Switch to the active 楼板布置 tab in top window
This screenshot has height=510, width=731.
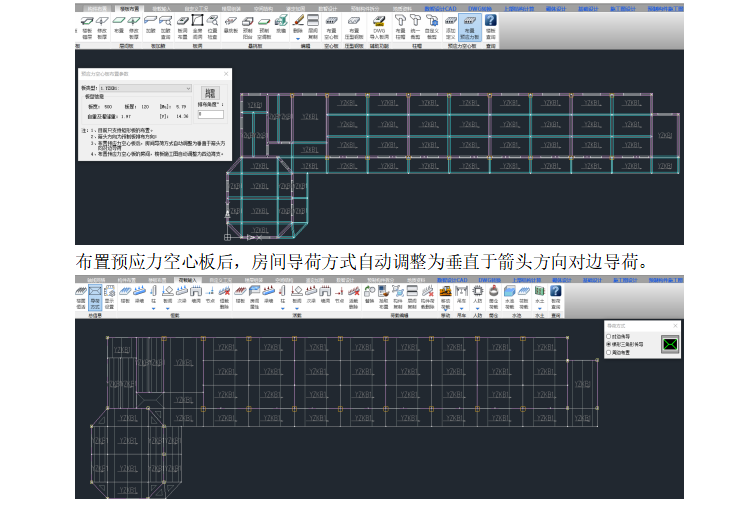pyautogui.click(x=129, y=8)
